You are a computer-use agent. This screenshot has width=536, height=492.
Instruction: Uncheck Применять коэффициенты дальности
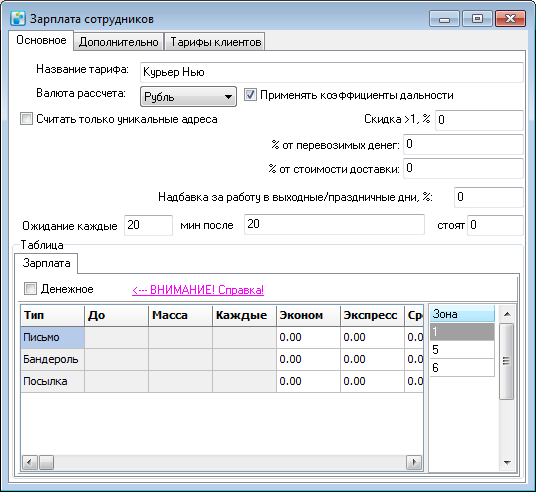point(250,95)
